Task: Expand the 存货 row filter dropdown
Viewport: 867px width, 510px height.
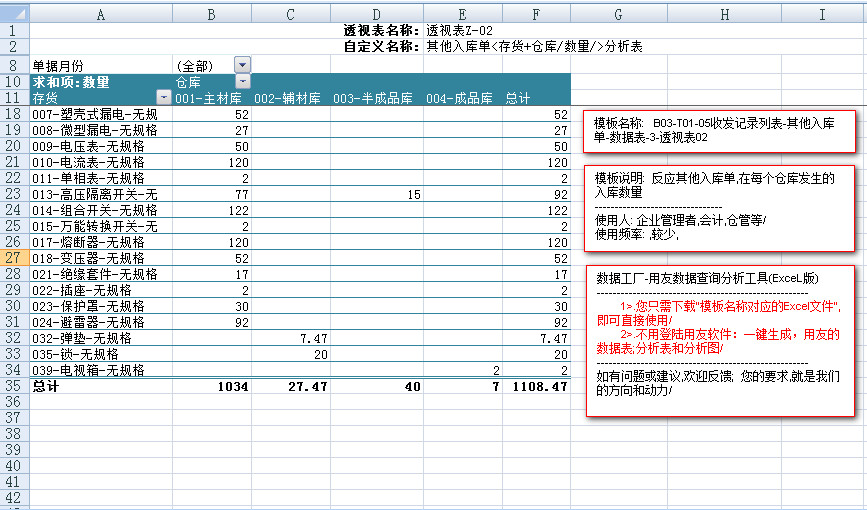Action: [163, 98]
